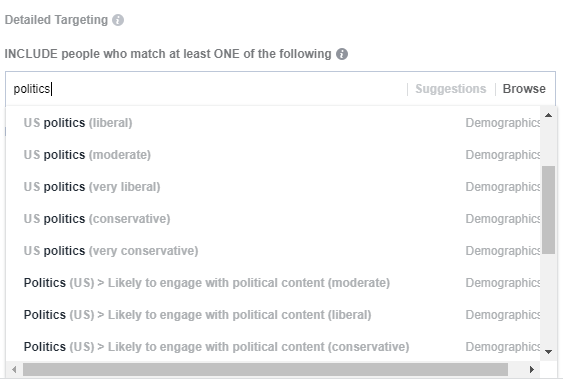The height and width of the screenshot is (392, 563).
Task: Click the vertical scrollbar thumb
Action: 548,210
